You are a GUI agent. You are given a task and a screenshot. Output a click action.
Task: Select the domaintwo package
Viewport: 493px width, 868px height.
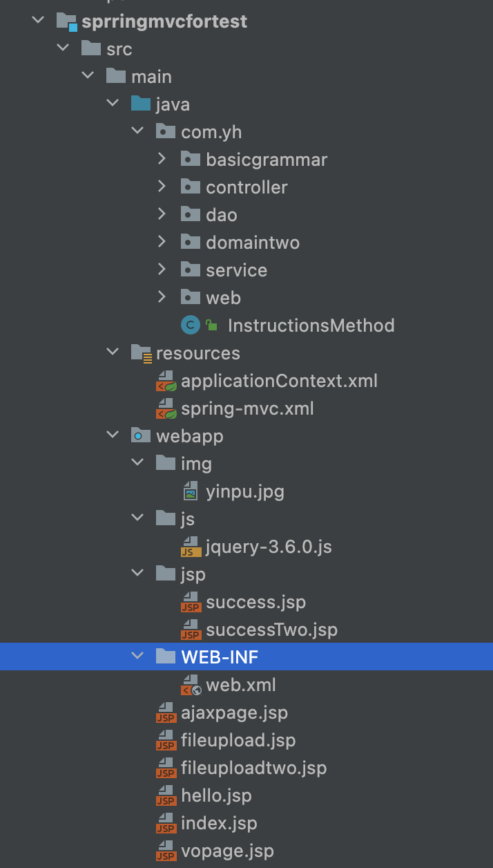pos(252,243)
